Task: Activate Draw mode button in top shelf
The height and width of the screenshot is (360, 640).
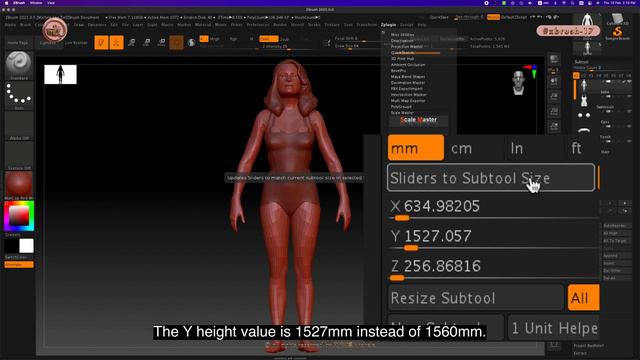Action: [116, 42]
